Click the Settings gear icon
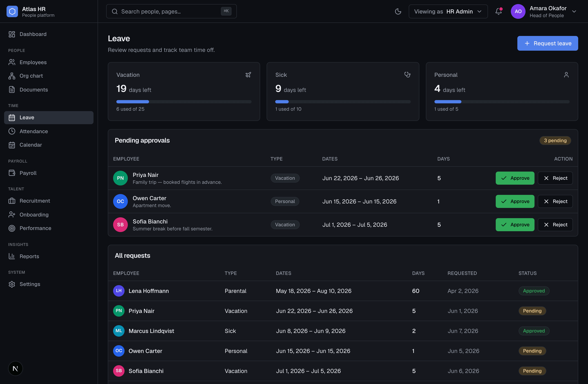 (12, 284)
